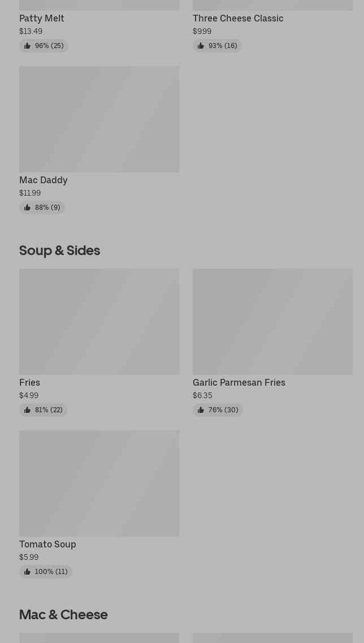Click the Garlic Parmesan Fries photo
The image size is (364, 643).
click(272, 322)
